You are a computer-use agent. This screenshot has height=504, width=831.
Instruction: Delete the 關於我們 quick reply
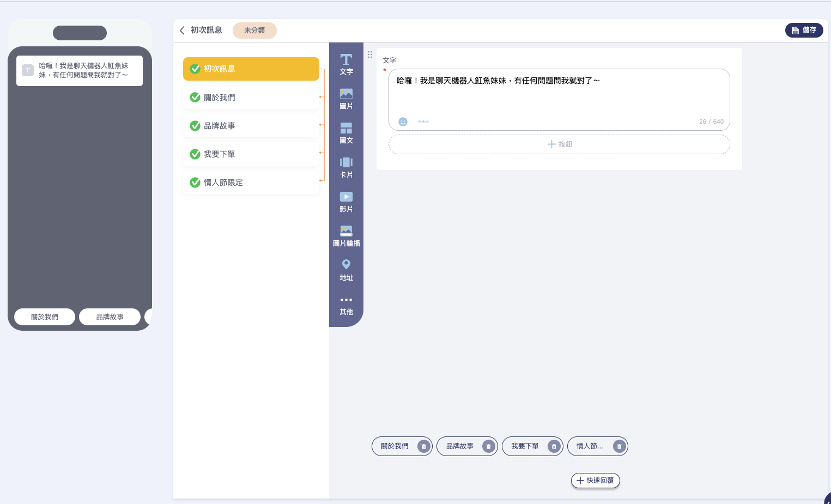(423, 446)
